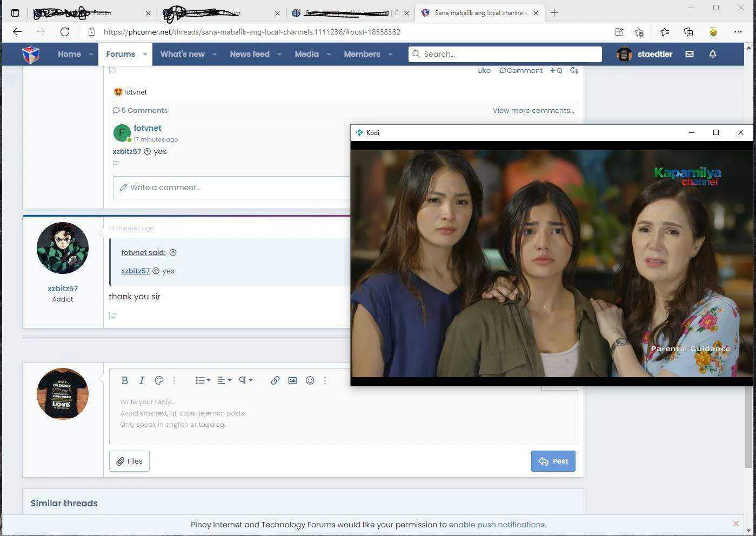Click the Insert image icon
The image size is (756, 536).
coord(292,380)
